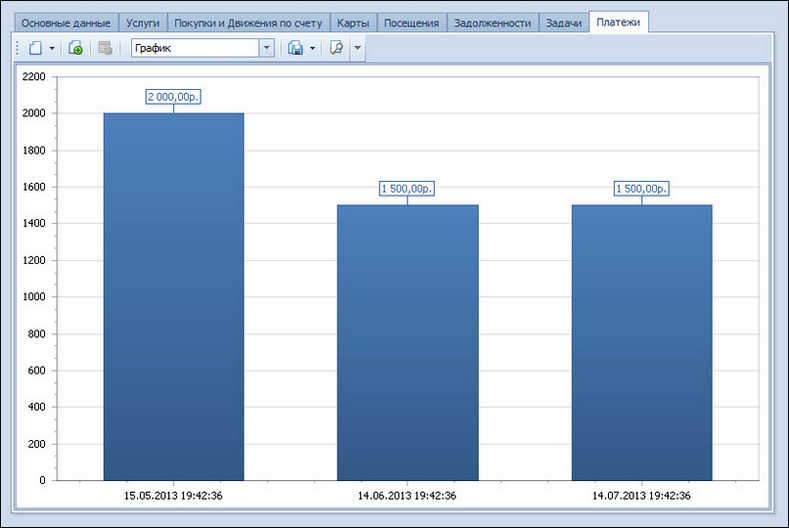Screen dimensions: 789x528
Task: Switch to the Задачи tab
Action: pos(564,23)
